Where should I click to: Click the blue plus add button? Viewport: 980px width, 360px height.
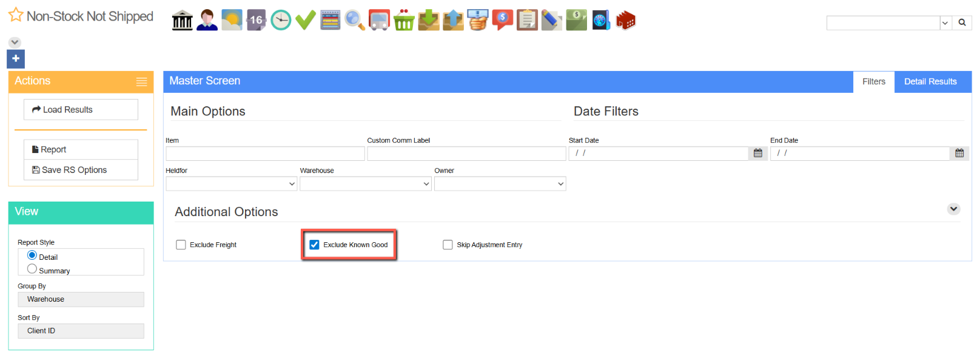pyautogui.click(x=16, y=59)
